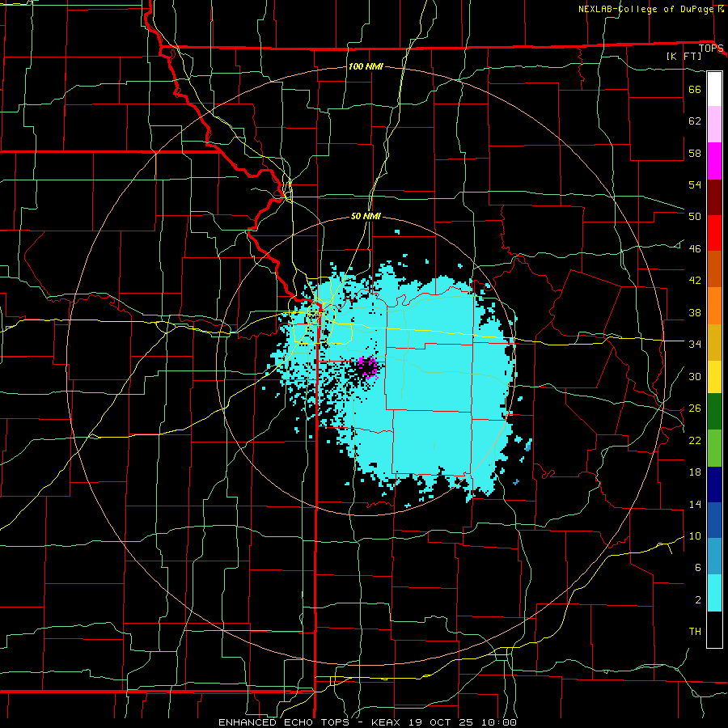The width and height of the screenshot is (728, 728).
Task: Click the 26 value on legend
Action: pos(695,408)
